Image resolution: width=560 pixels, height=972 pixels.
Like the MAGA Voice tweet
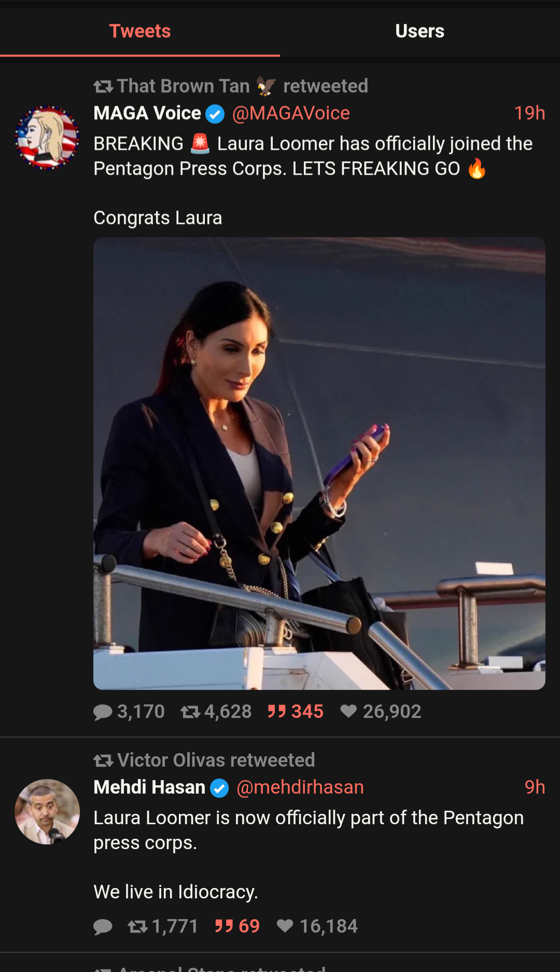point(381,712)
